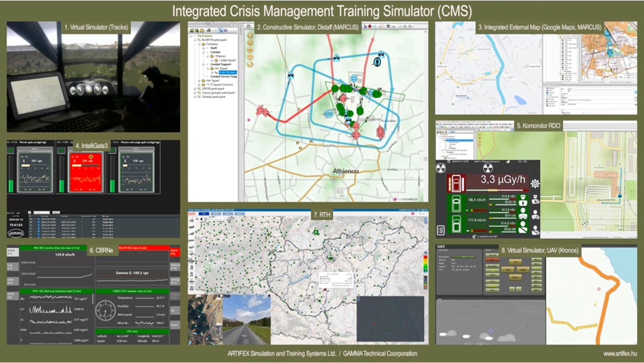644x363 pixels.
Task: Open the www.artifex.hu link
Action: coord(620,353)
